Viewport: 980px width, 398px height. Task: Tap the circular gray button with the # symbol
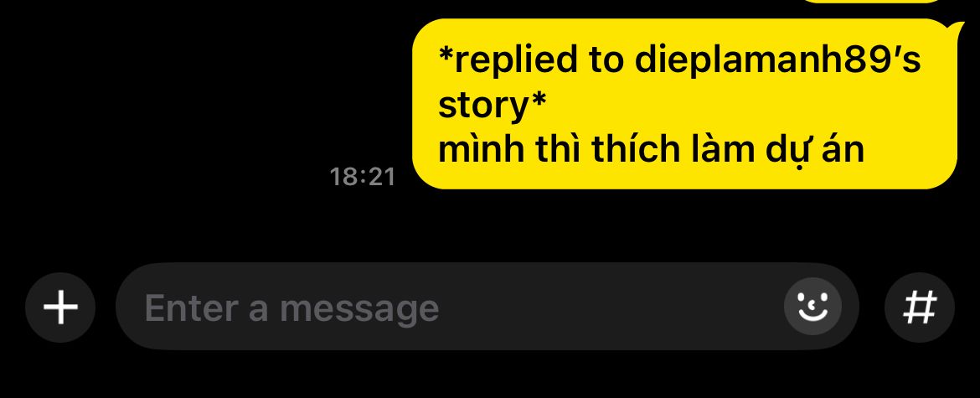[920, 308]
